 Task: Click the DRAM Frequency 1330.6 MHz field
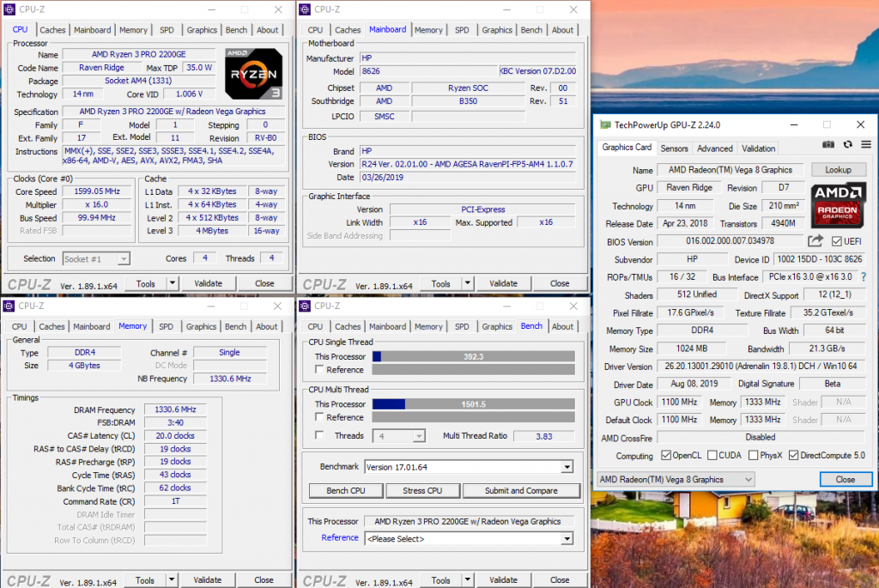tap(175, 409)
